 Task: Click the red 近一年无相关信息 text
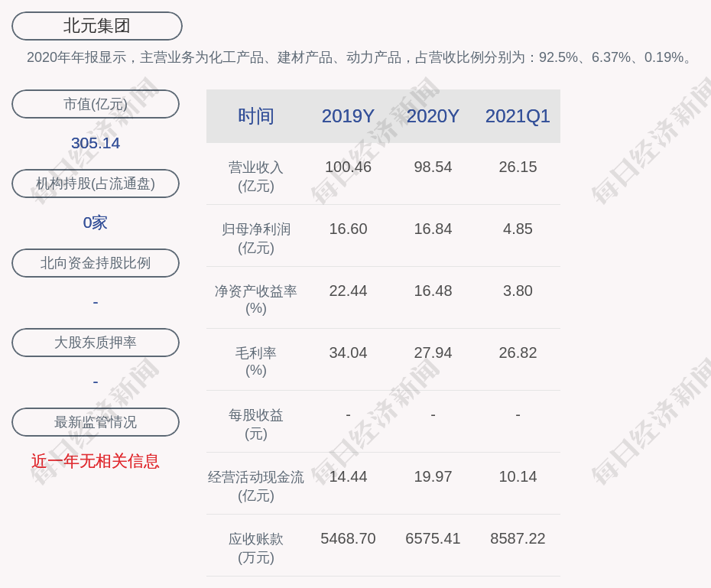(96, 461)
